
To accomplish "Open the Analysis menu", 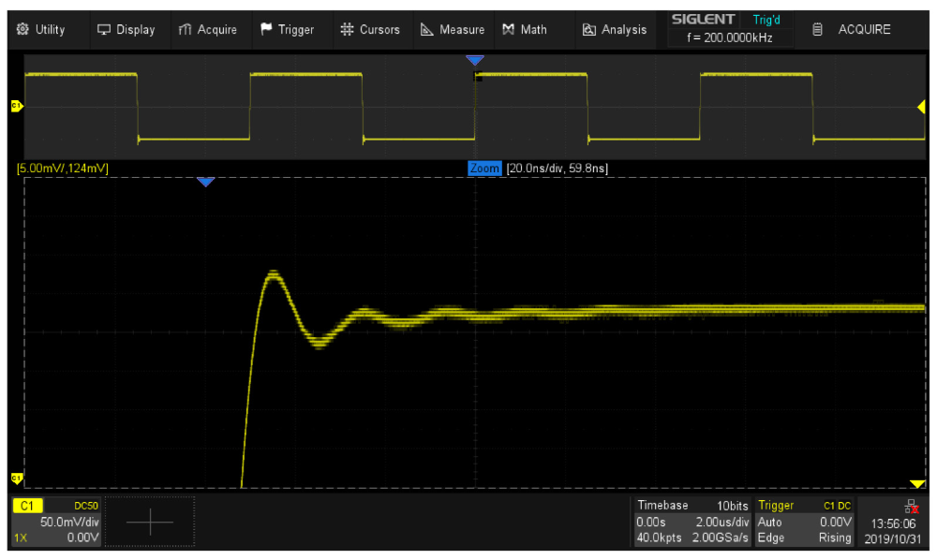I will click(x=615, y=29).
